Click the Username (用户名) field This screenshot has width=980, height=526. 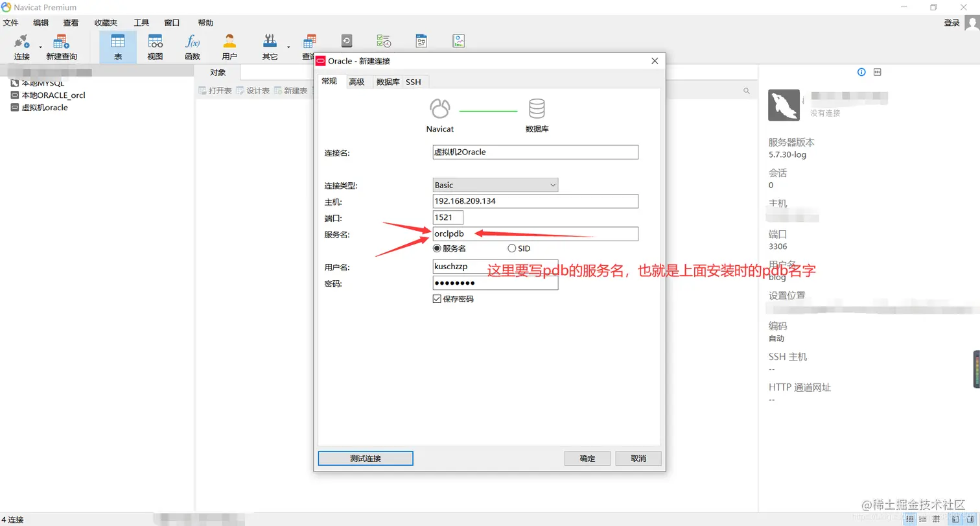(x=495, y=267)
